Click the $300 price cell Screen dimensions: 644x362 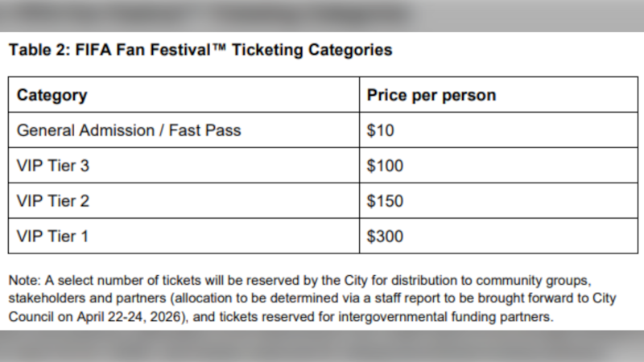[x=385, y=237]
